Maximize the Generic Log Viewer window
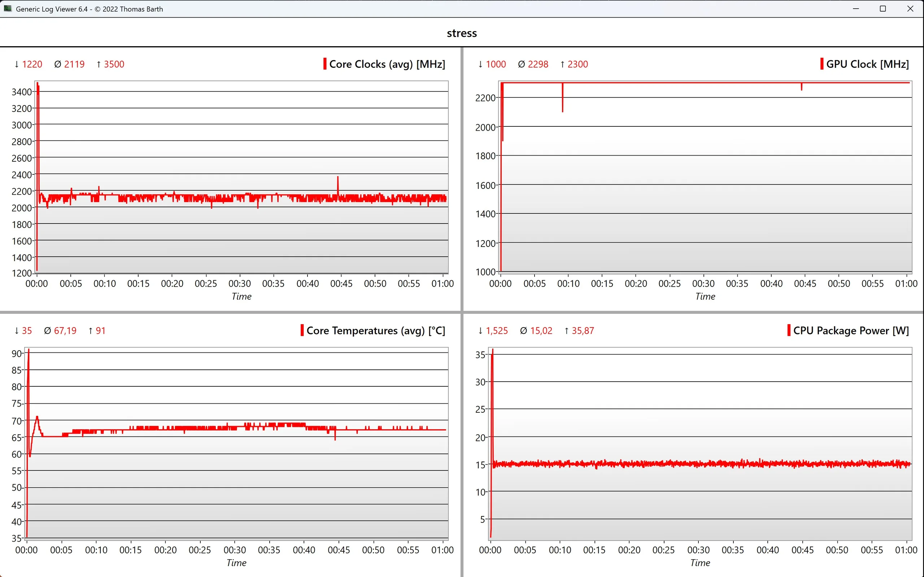 tap(883, 8)
